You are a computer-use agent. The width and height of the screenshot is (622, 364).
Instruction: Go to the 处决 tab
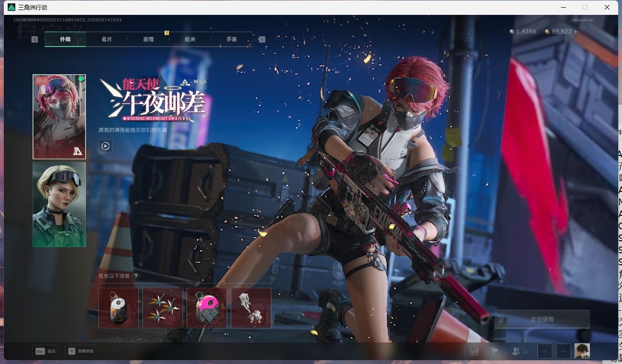pyautogui.click(x=190, y=39)
